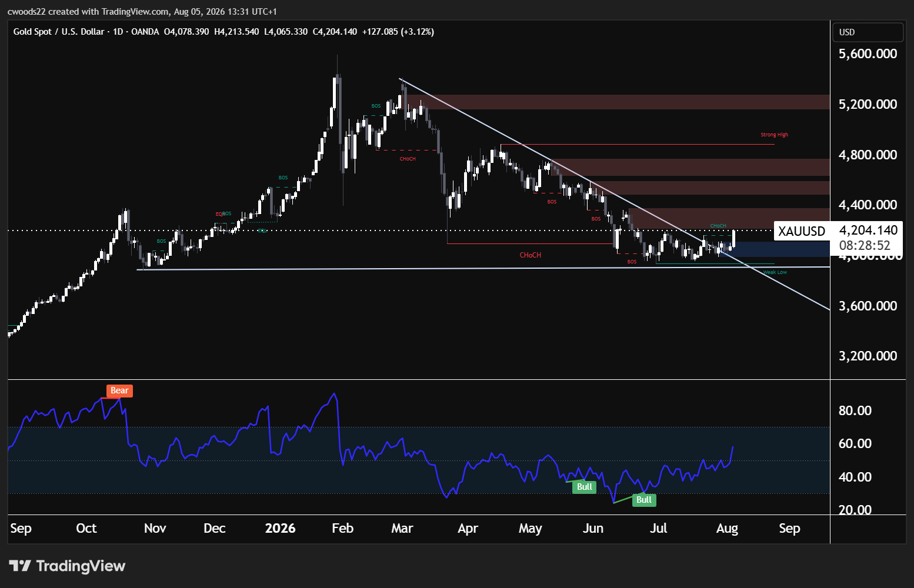This screenshot has height=588, width=914.
Task: Click the second Bull label near July
Action: tap(644, 500)
